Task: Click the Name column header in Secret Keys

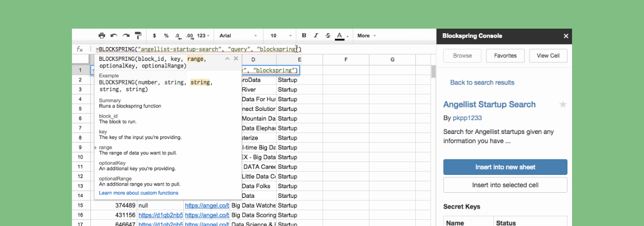Action: [x=469, y=222]
